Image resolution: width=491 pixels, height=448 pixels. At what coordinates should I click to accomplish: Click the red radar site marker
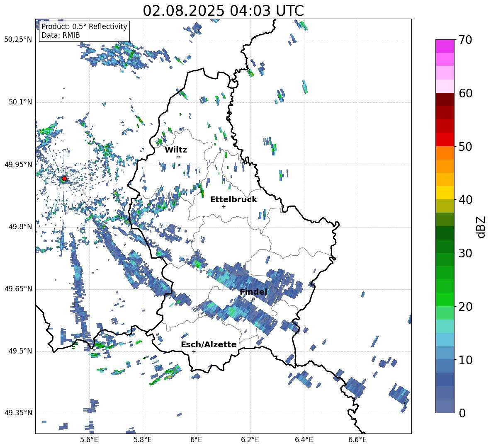(x=64, y=179)
